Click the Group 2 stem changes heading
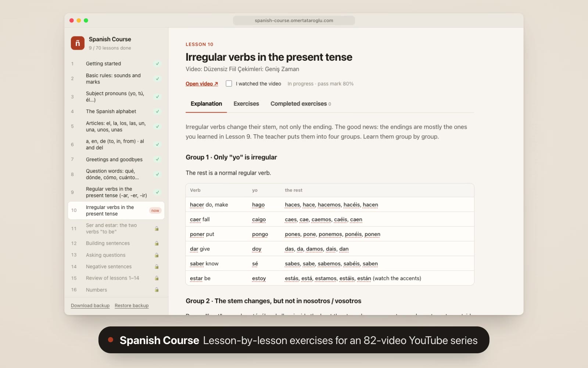Screen dimensions: 588x368 (x=273, y=301)
